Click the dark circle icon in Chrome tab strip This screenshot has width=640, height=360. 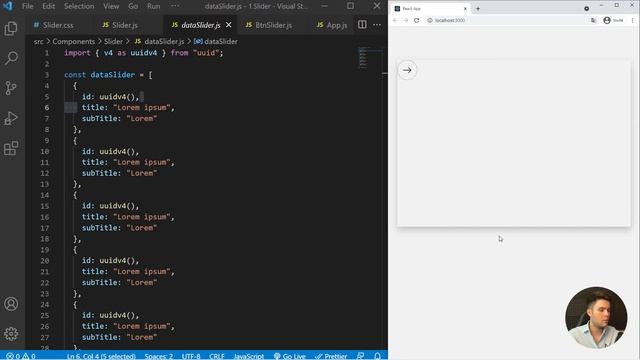tap(587, 9)
